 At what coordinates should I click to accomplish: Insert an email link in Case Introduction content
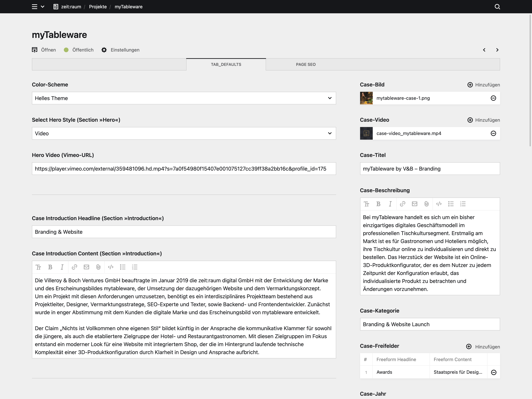click(x=86, y=267)
